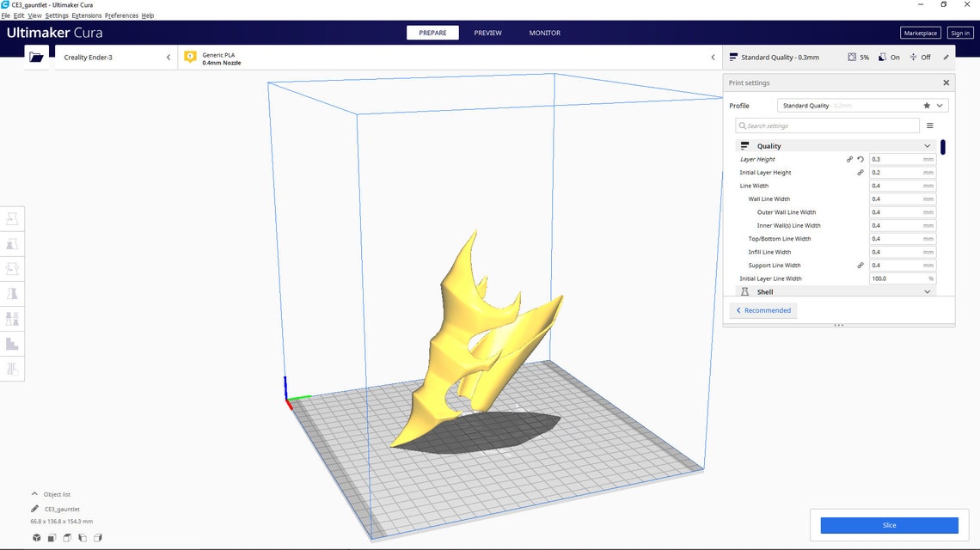This screenshot has width=980, height=550.
Task: Open the Extensions menu
Action: coord(86,15)
